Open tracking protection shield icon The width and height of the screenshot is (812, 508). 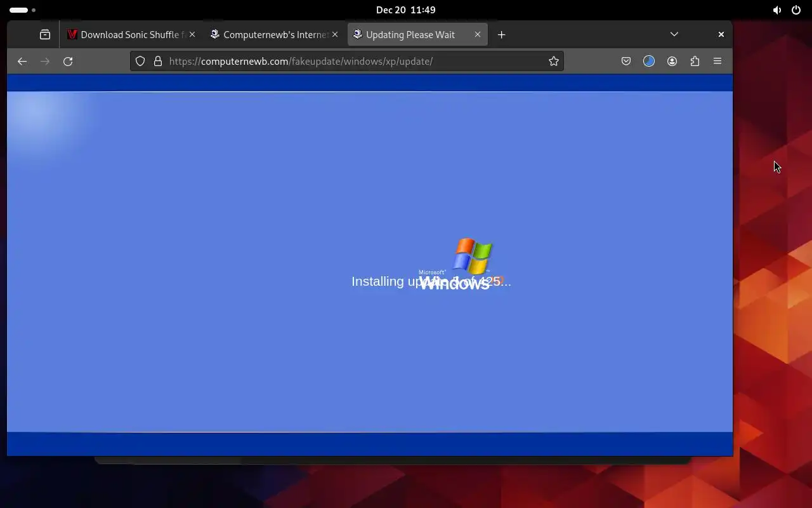tap(140, 61)
